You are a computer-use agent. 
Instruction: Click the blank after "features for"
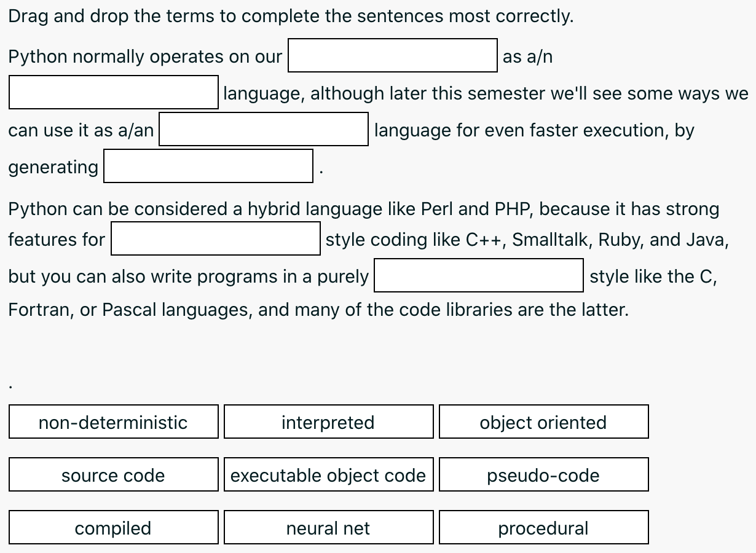click(215, 238)
